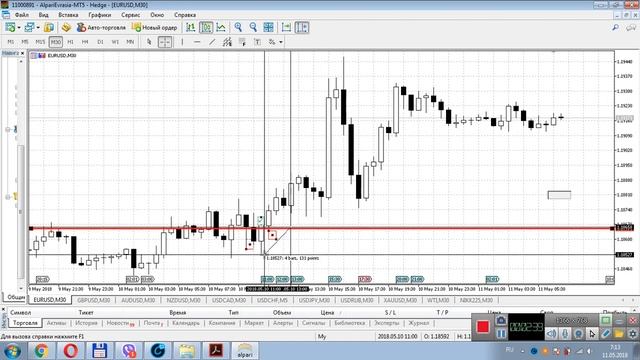Switch the chart to line mode
Viewport: 640px width, 360px height.
coord(221,27)
